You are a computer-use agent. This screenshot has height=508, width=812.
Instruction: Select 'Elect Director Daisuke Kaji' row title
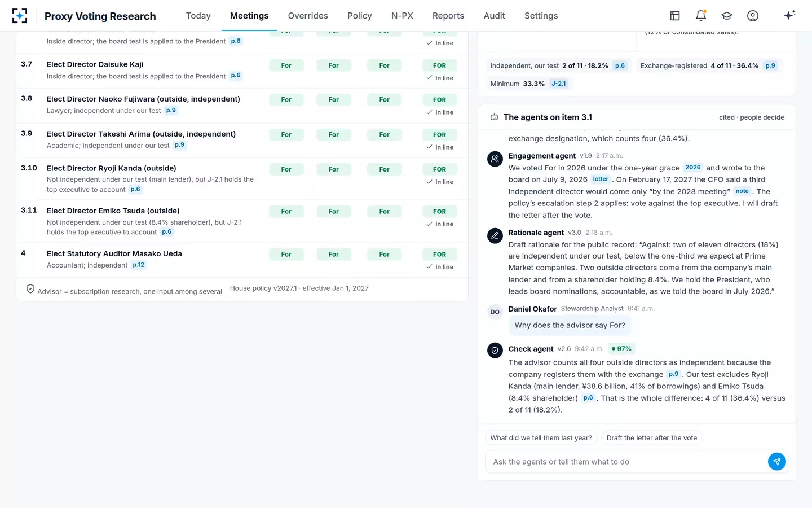pyautogui.click(x=95, y=64)
